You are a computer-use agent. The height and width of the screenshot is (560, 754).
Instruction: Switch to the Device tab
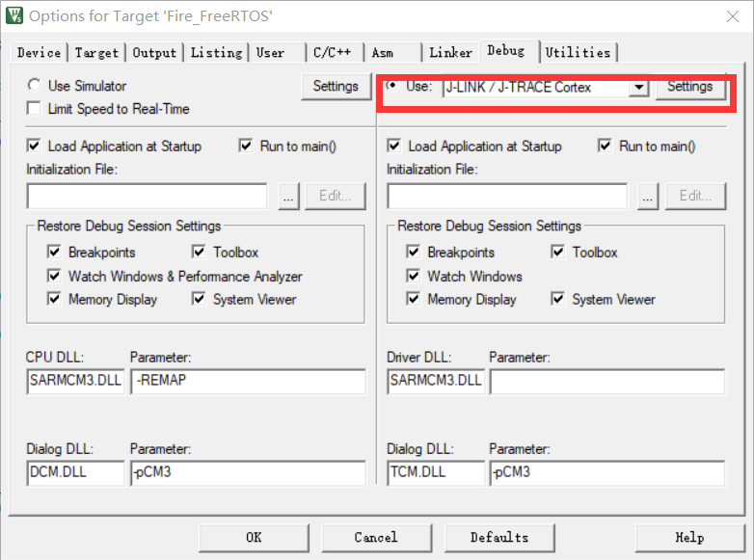[39, 52]
